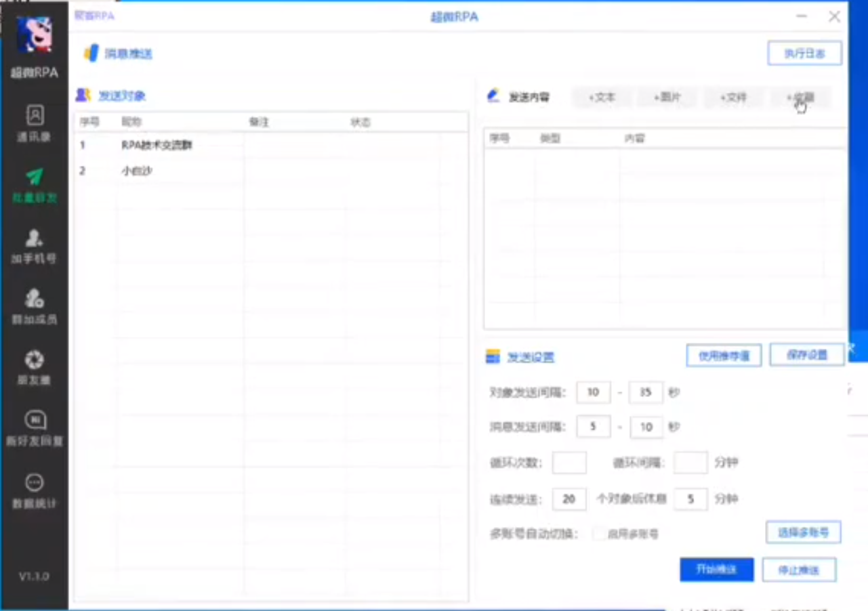The height and width of the screenshot is (611, 868).
Task: Click the +图片 add image tab
Action: (x=667, y=98)
